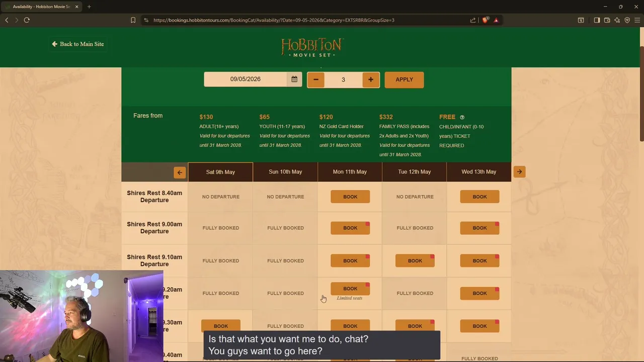Book 9.30am departure on Sat 9th May
644x362 pixels.
pos(221,326)
